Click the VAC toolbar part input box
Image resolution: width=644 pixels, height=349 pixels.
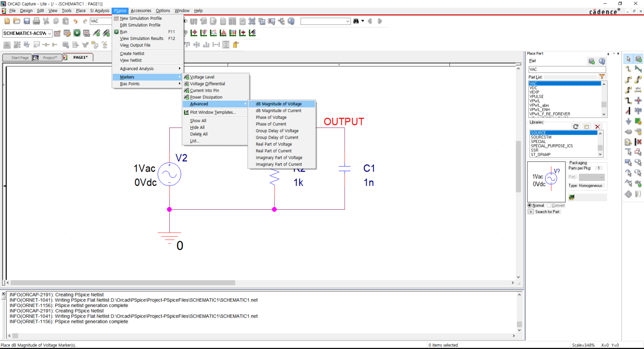click(x=100, y=21)
